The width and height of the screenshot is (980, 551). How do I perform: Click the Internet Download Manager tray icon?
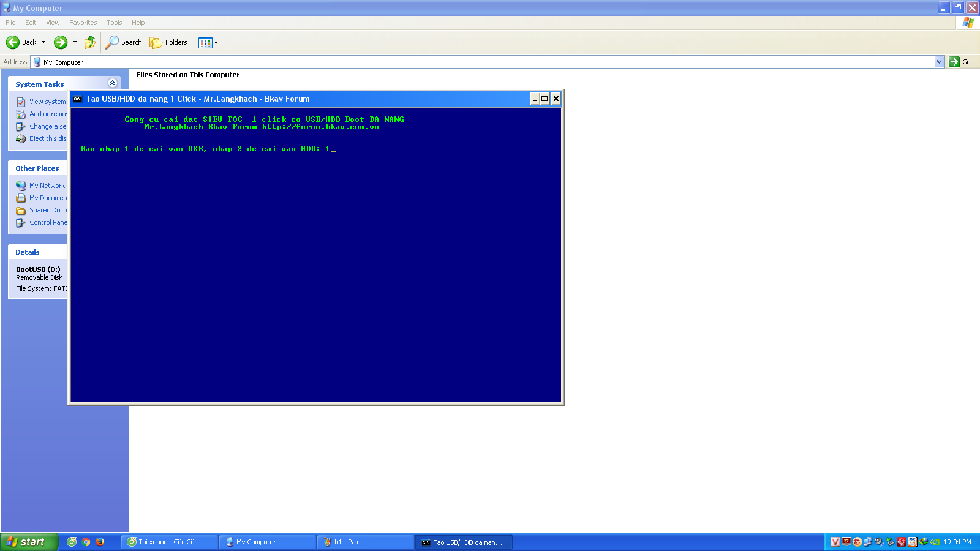pyautogui.click(x=923, y=542)
